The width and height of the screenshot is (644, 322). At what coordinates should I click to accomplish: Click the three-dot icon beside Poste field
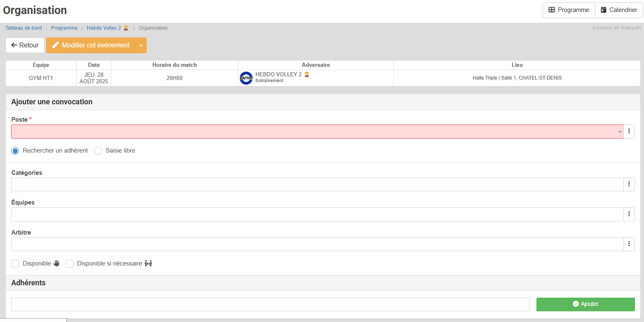pos(629,132)
